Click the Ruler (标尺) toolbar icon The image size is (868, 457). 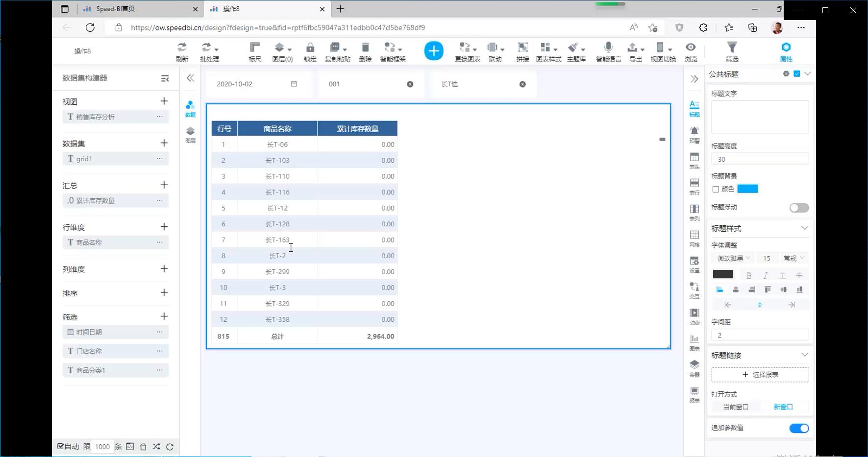(x=255, y=51)
